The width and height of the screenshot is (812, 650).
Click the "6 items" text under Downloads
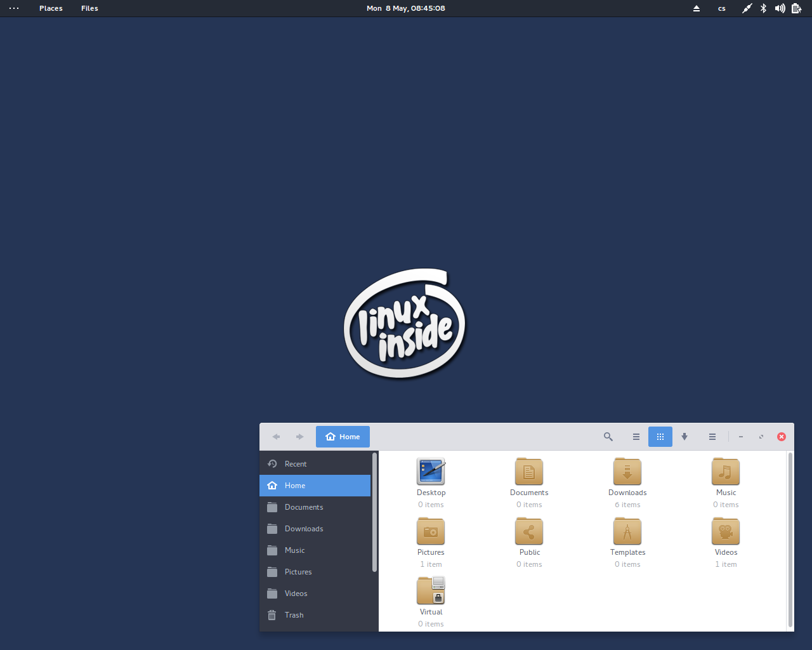627,505
